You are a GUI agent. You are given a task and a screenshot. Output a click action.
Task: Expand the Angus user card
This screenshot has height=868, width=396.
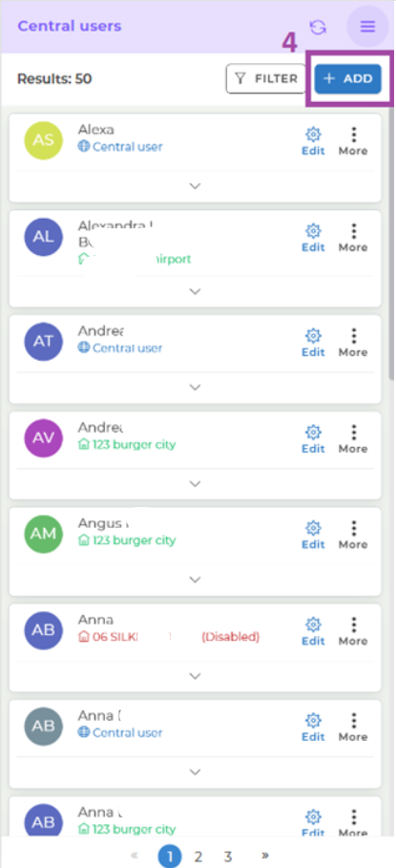click(195, 580)
